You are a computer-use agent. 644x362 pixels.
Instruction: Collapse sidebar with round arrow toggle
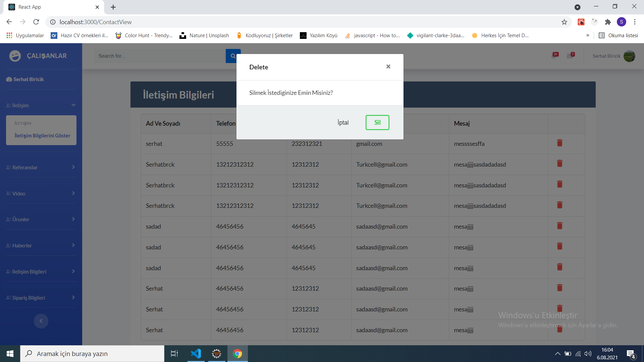click(41, 321)
